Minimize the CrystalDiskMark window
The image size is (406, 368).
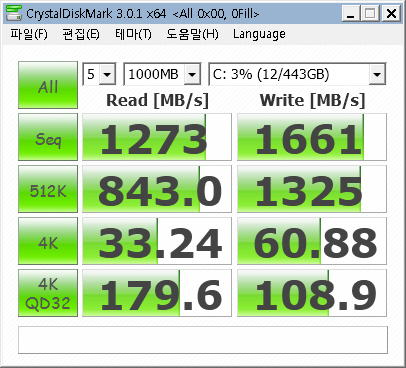351,14
